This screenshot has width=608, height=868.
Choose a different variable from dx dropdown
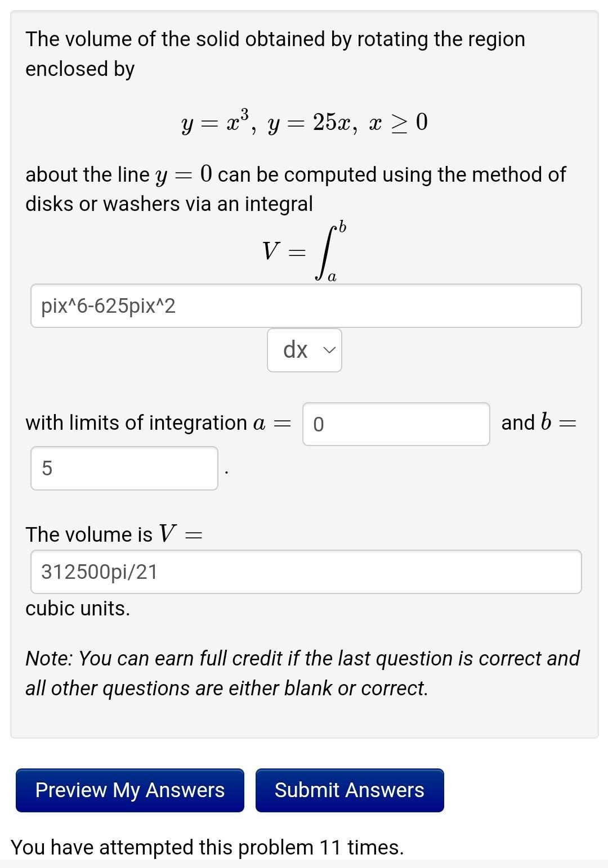tap(329, 350)
